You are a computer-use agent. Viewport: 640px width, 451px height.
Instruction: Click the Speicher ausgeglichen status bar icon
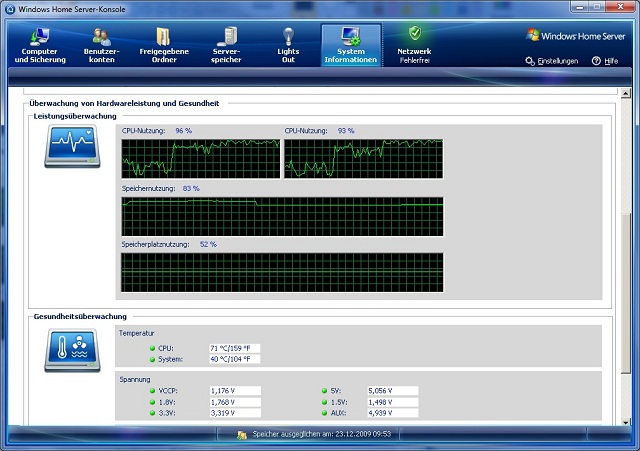point(242,435)
